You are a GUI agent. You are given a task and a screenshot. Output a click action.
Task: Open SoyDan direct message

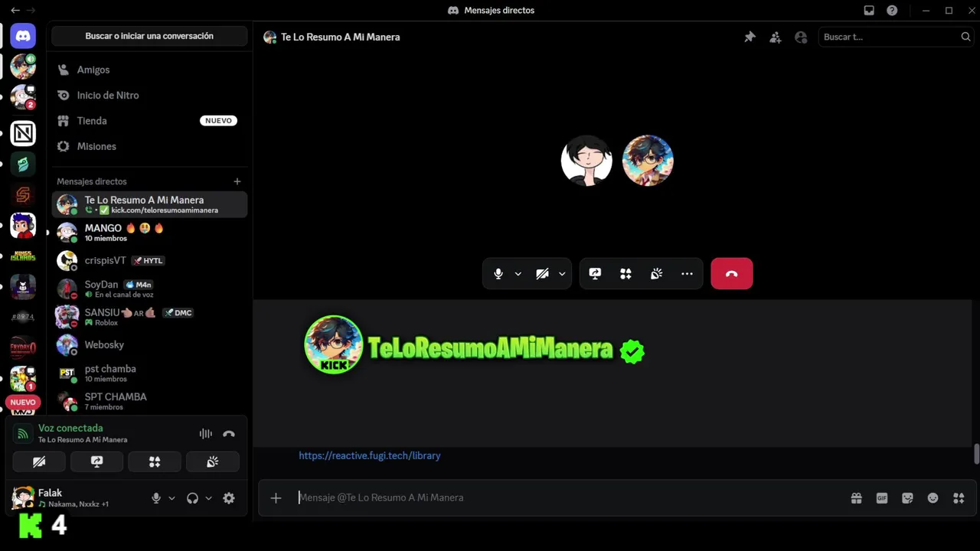click(149, 289)
